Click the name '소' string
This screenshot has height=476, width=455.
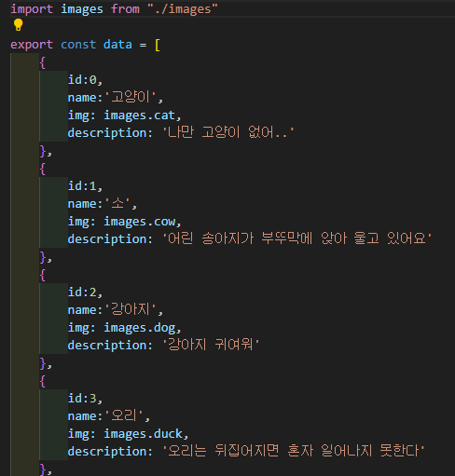click(x=117, y=204)
